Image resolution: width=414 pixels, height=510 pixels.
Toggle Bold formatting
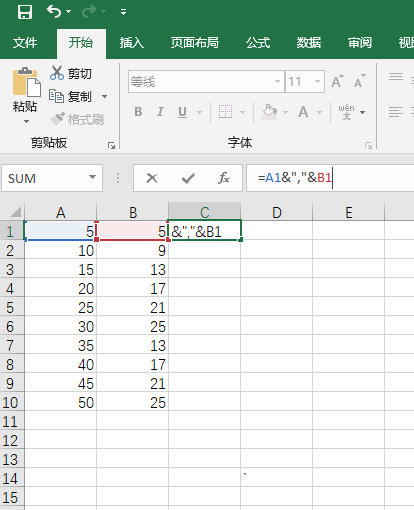point(138,112)
